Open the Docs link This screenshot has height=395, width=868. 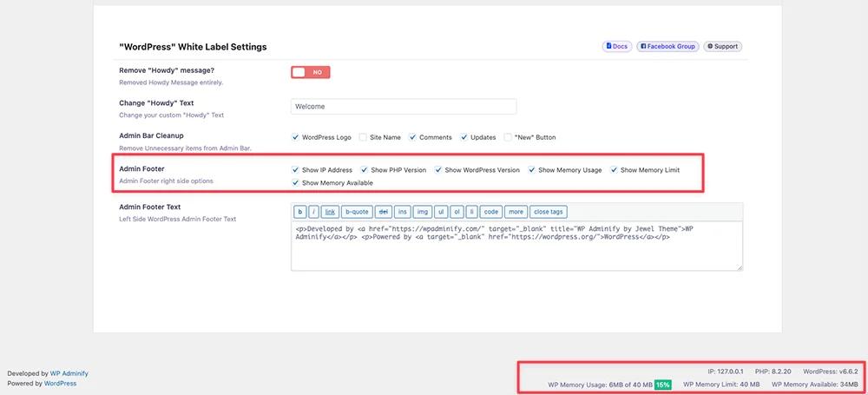coord(616,47)
